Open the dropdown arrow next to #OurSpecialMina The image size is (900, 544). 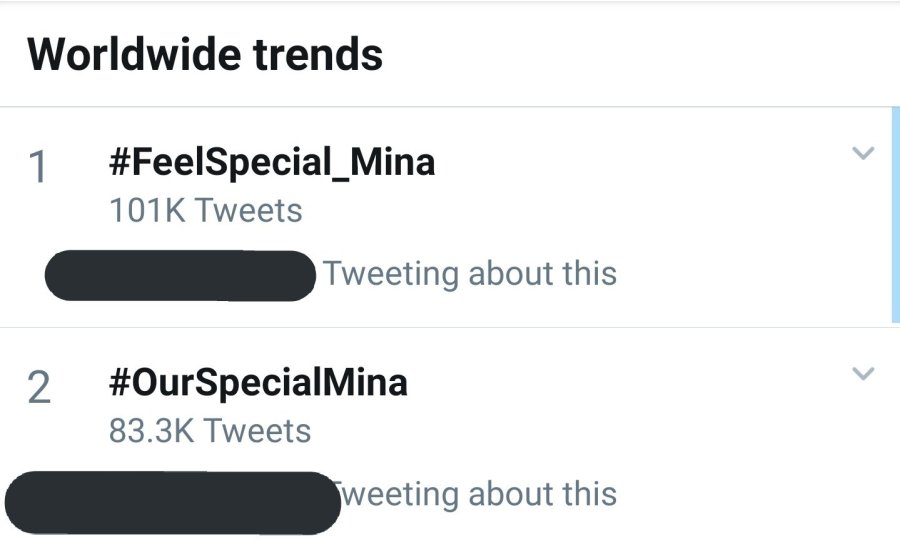coord(862,374)
